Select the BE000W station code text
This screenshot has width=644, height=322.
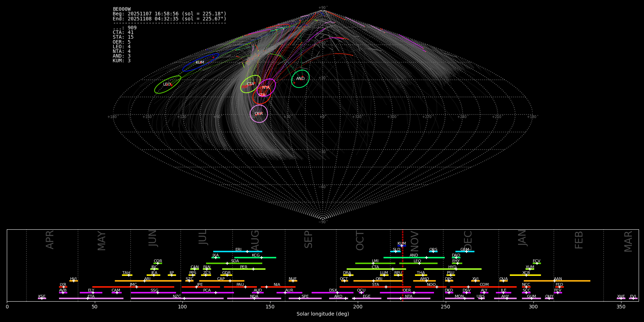point(122,9)
